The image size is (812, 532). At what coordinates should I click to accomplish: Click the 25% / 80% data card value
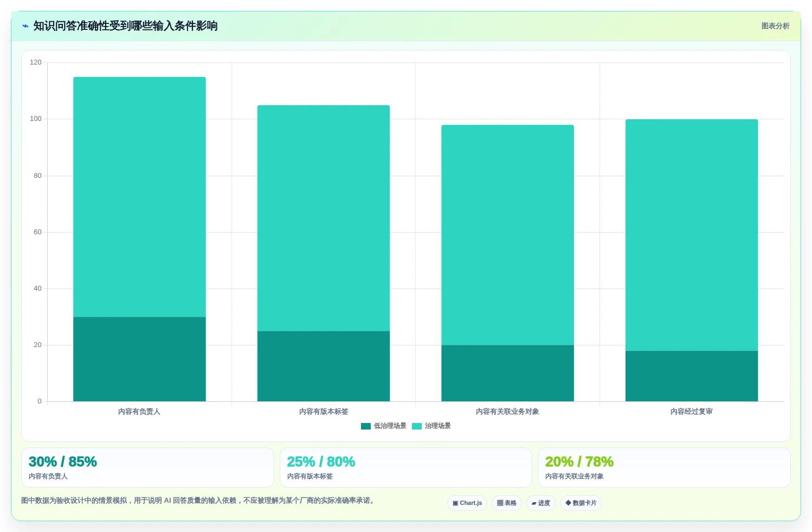(321, 462)
